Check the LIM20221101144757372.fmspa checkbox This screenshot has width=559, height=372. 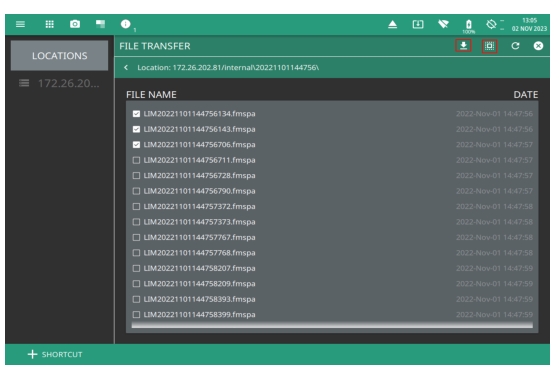point(136,207)
